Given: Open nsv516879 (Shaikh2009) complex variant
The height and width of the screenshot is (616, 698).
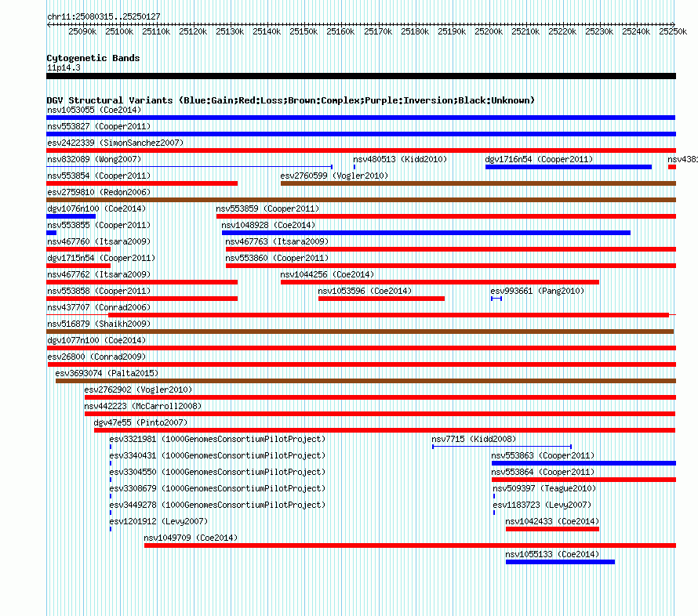Looking at the screenshot, I should tap(99, 324).
